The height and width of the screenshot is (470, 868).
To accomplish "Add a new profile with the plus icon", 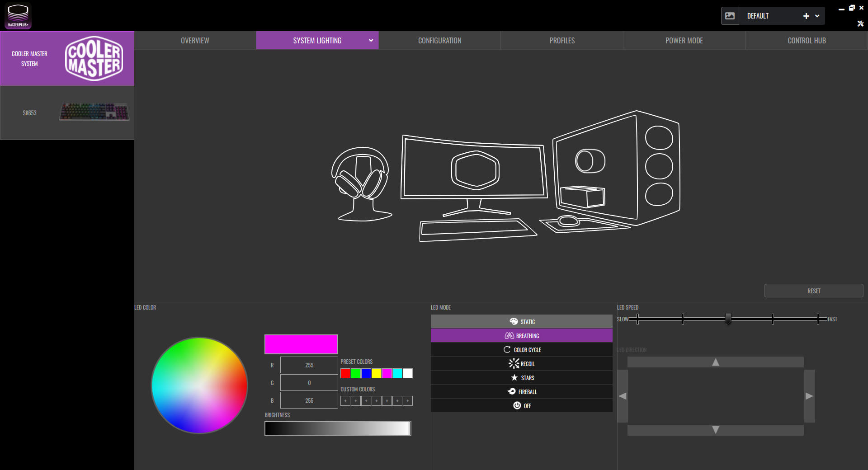I will point(806,16).
